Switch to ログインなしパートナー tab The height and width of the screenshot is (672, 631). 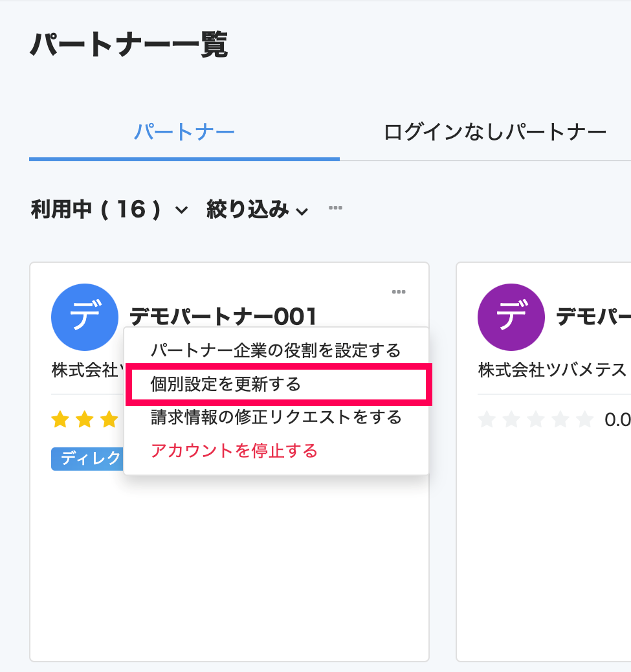pyautogui.click(x=495, y=132)
